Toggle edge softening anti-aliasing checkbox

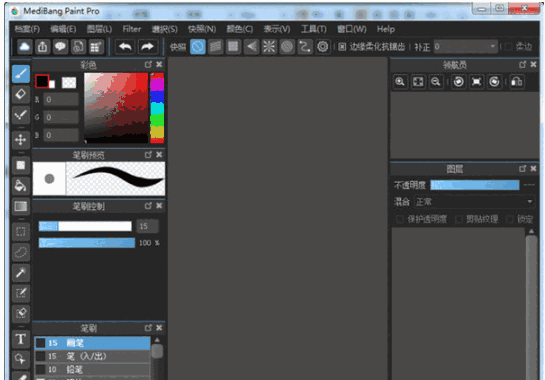[342, 47]
